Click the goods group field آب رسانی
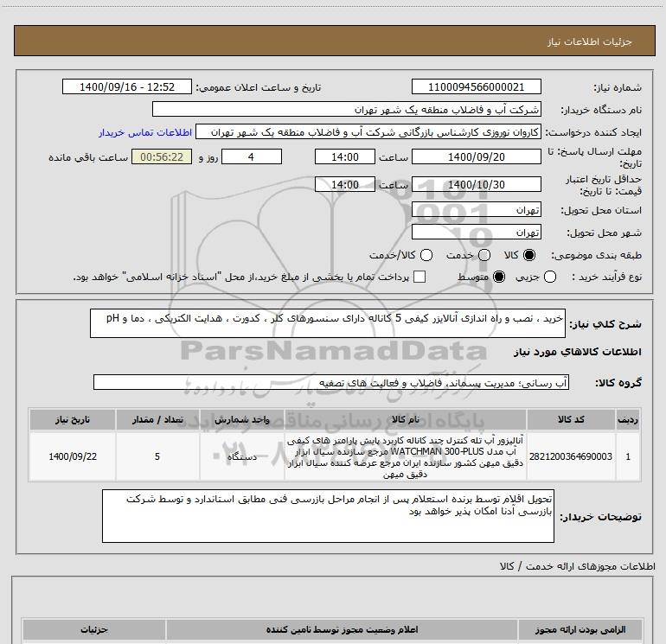Screen dimensions: 666x644 (331, 382)
